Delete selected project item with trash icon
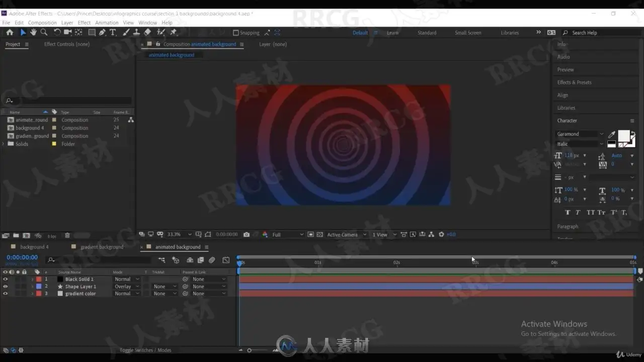The height and width of the screenshot is (362, 644). pos(67,235)
